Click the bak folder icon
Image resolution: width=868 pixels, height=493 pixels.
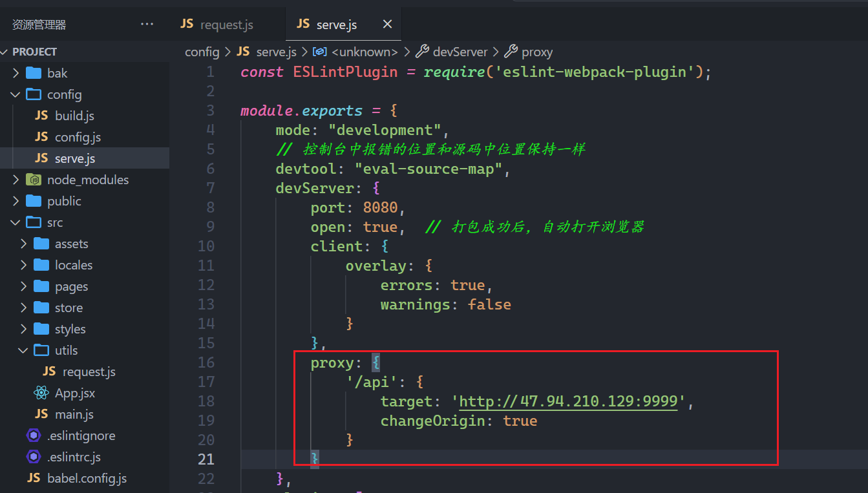tap(34, 73)
